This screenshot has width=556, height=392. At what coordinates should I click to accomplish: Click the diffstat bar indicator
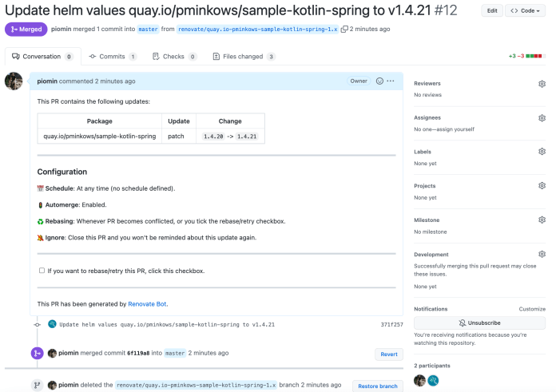click(x=535, y=56)
